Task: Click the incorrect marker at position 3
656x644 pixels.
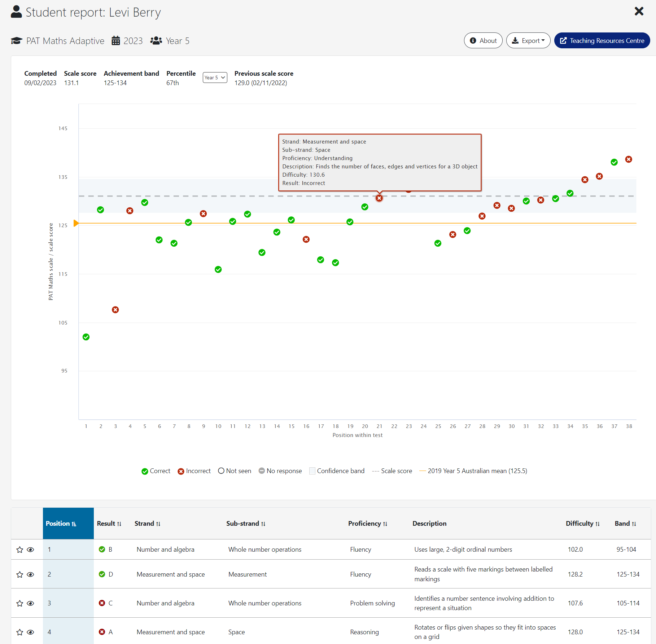Action: point(115,310)
